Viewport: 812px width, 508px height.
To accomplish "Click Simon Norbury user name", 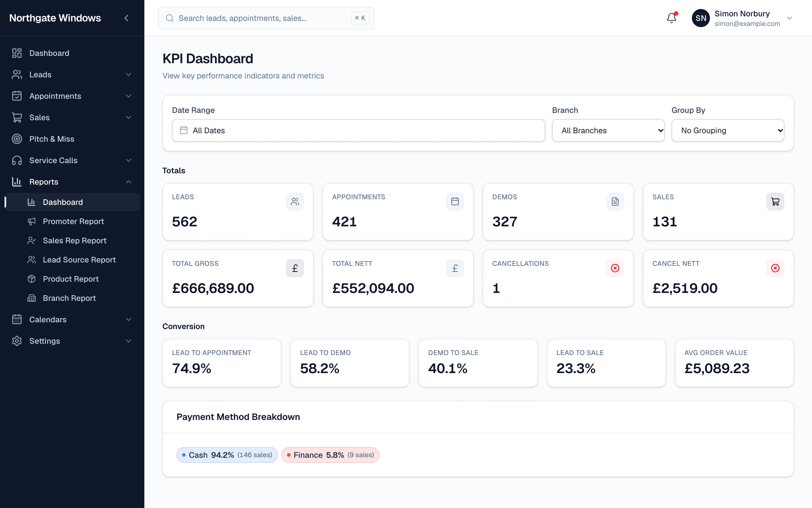I will (742, 14).
